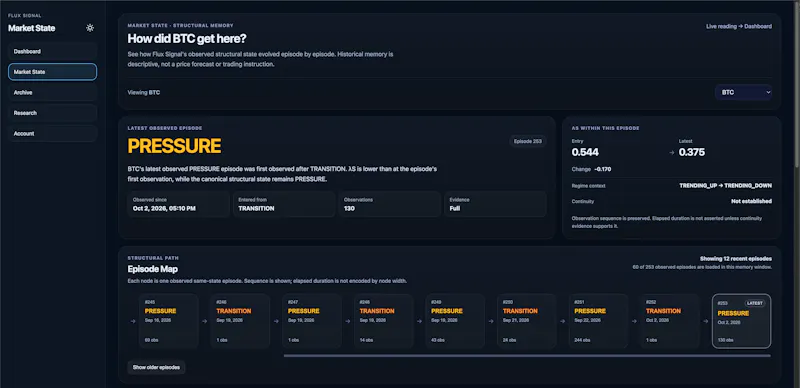Click the arrow between Entry and Latest
This screenshot has width=800, height=388.
pyautogui.click(x=671, y=152)
